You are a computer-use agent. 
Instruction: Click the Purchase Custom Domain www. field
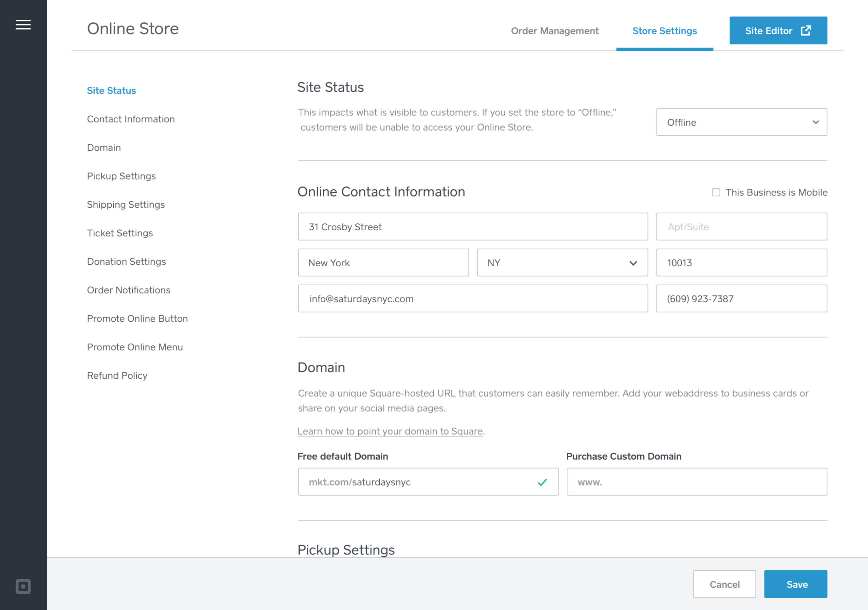tap(696, 482)
